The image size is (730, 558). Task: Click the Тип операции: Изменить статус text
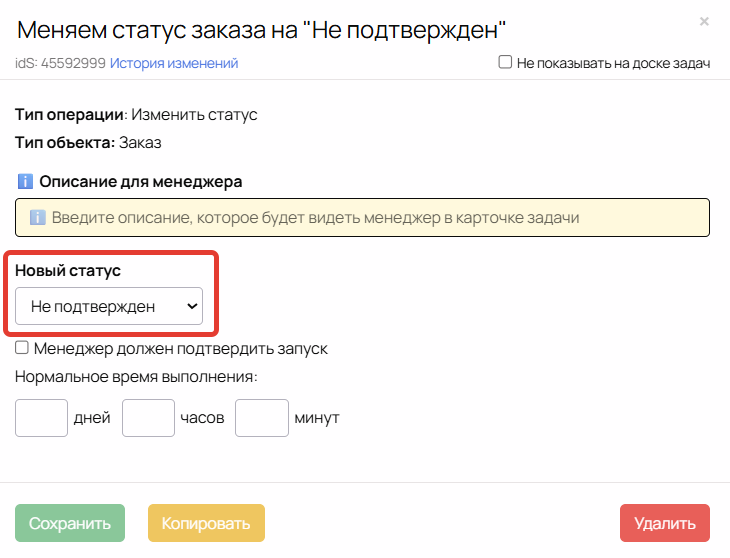point(136,114)
